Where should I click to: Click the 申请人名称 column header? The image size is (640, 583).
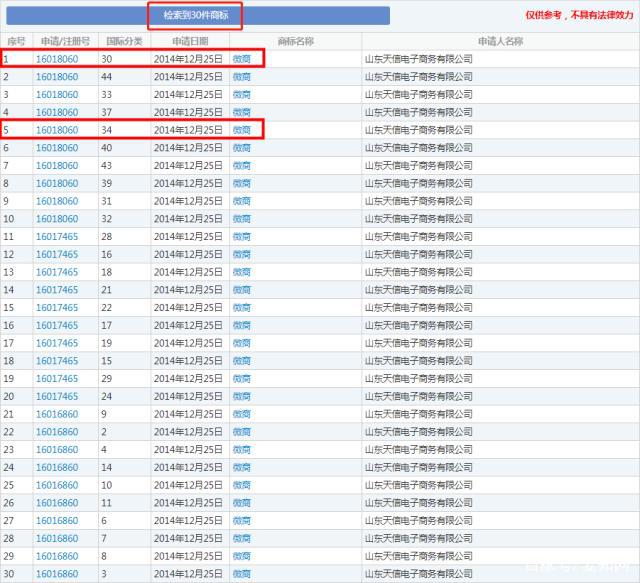click(499, 41)
